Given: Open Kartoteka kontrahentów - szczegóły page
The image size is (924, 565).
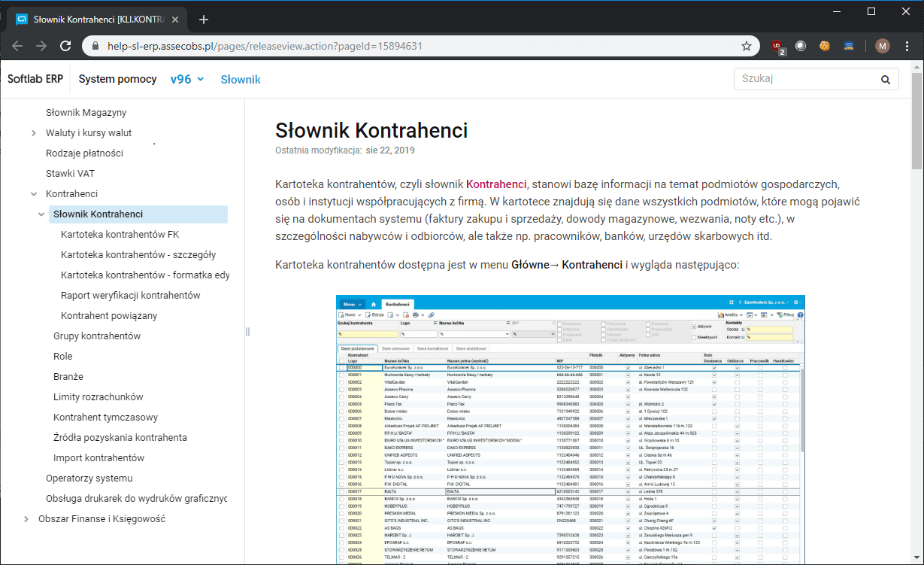Looking at the screenshot, I should coord(138,255).
